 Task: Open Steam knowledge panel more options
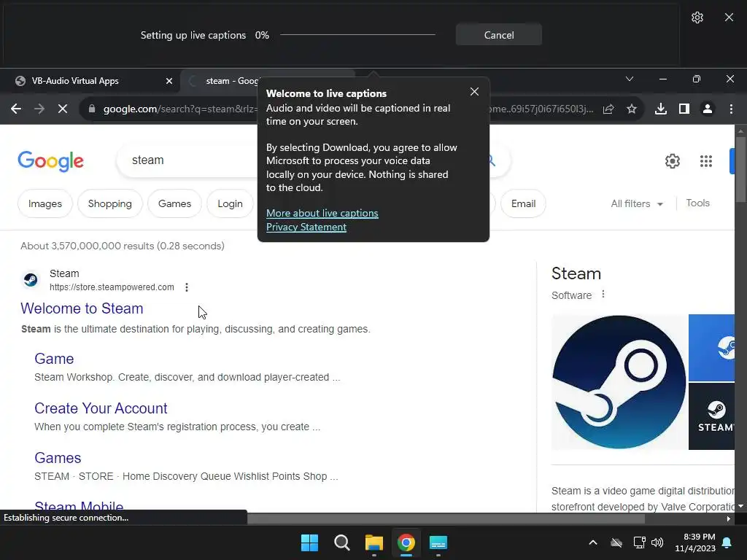(x=603, y=295)
